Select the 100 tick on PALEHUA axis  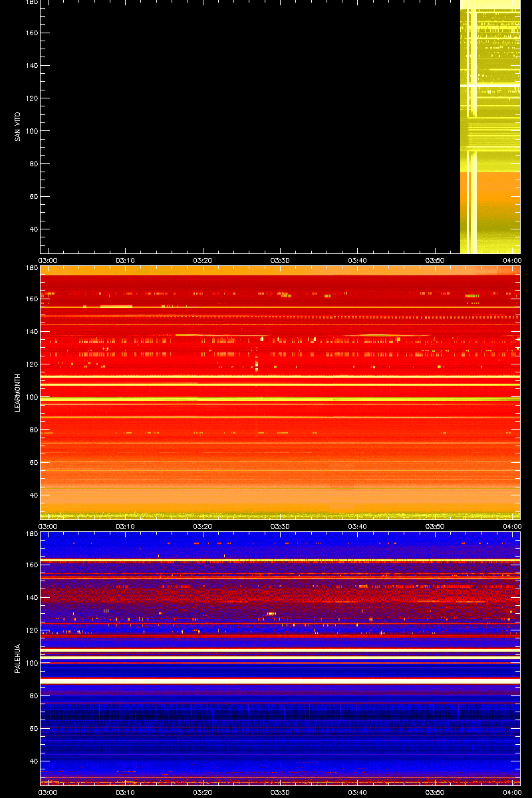pyautogui.click(x=31, y=663)
